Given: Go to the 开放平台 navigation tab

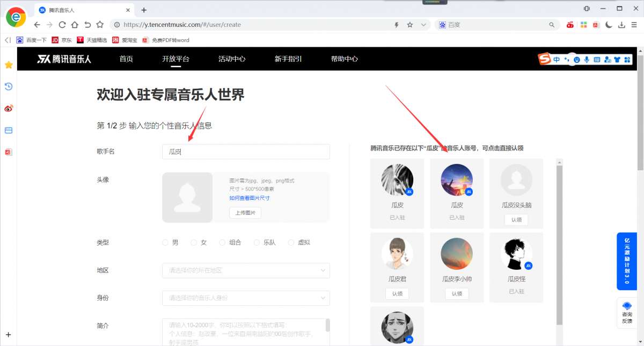Looking at the screenshot, I should coord(175,59).
